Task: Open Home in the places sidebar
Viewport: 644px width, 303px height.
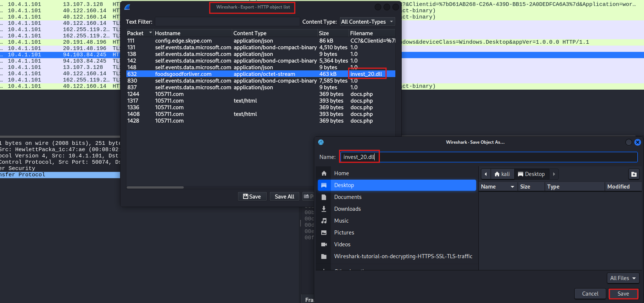Action: [397, 173]
